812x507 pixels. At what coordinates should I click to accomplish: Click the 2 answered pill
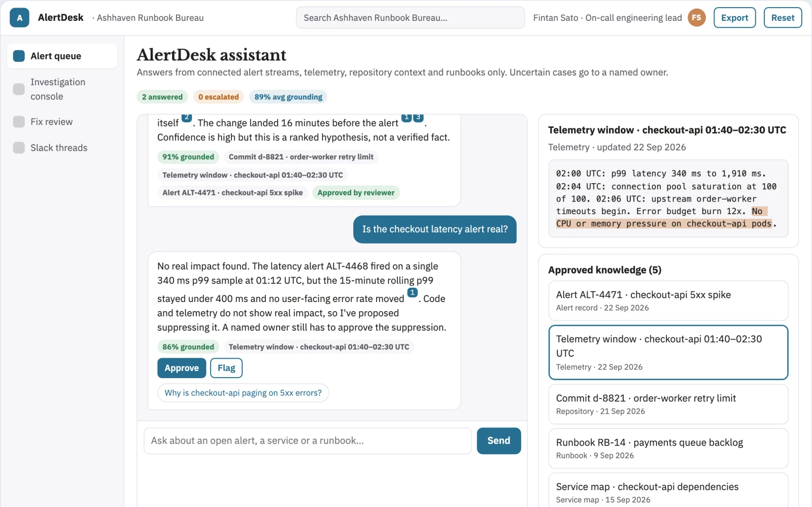[x=162, y=97]
